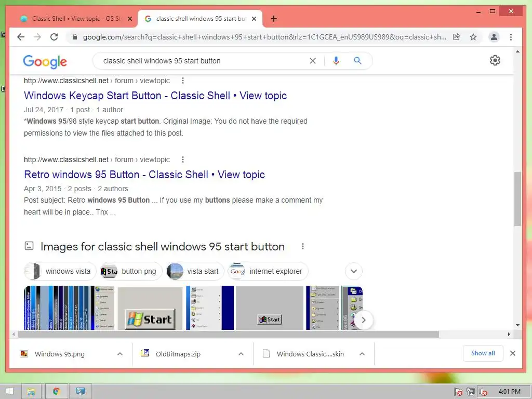Show next images with the arrow
This screenshot has height=399, width=532.
click(363, 320)
